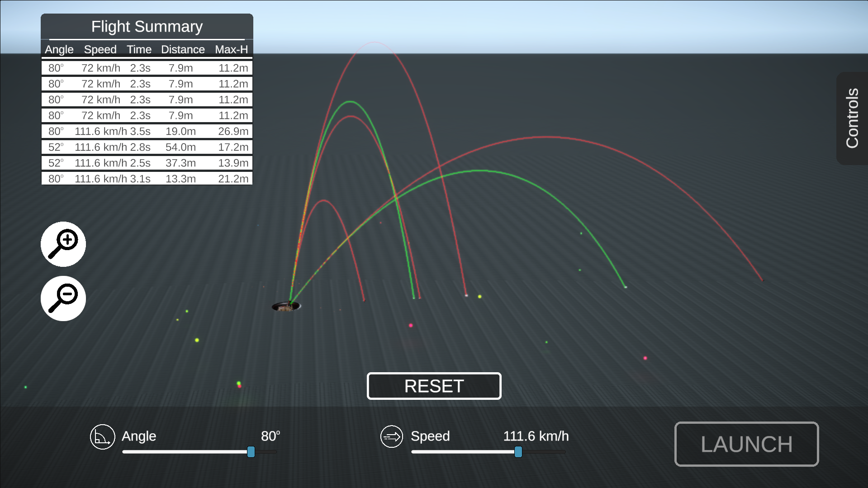Open the Controls side tab
This screenshot has width=868, height=488.
point(852,118)
